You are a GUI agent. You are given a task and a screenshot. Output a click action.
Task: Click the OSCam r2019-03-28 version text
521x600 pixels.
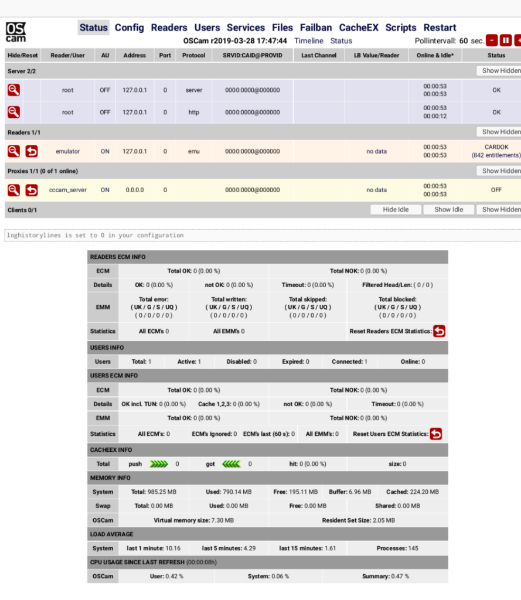[x=235, y=41]
